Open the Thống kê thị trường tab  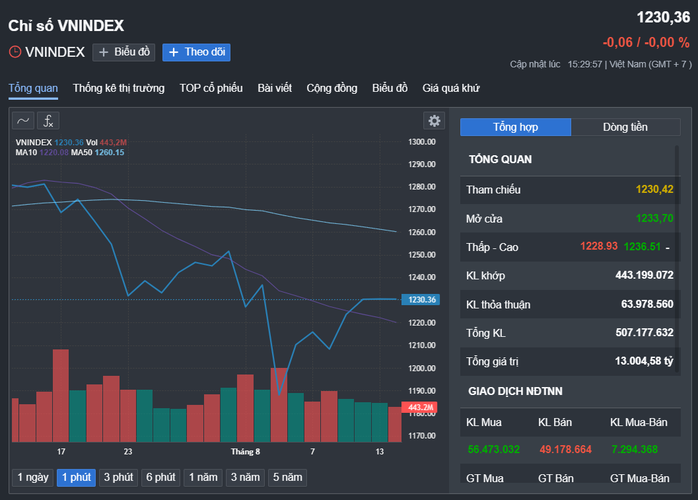[x=119, y=88]
